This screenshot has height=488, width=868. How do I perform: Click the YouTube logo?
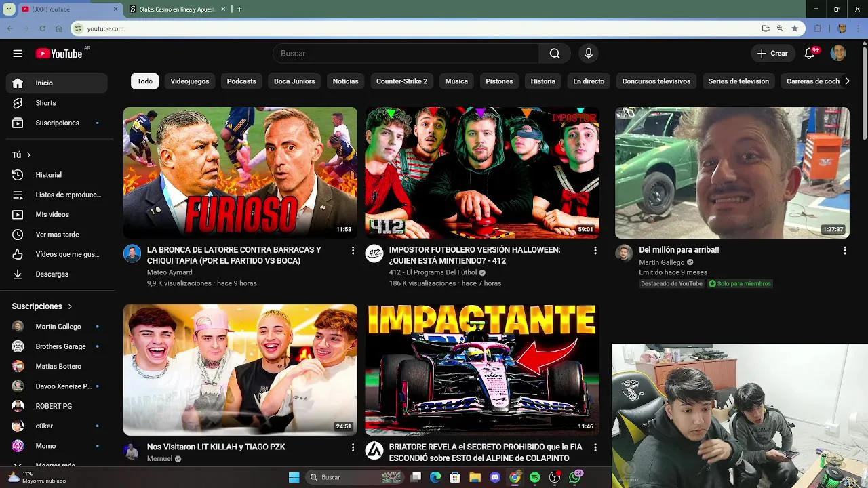(59, 54)
